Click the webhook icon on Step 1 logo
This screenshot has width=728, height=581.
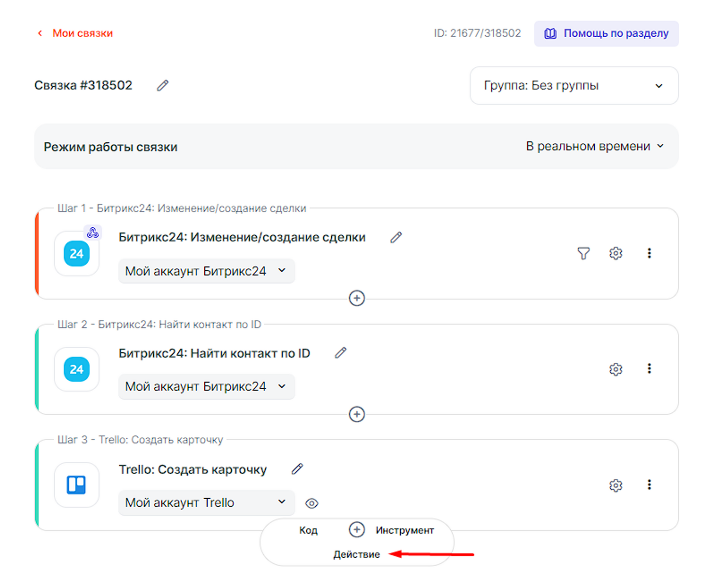[93, 233]
